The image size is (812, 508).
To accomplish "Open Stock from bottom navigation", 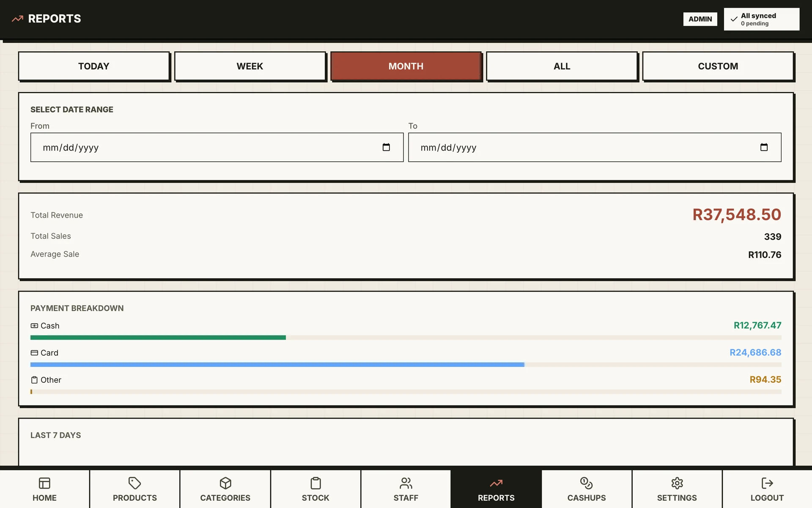I will coord(315,489).
